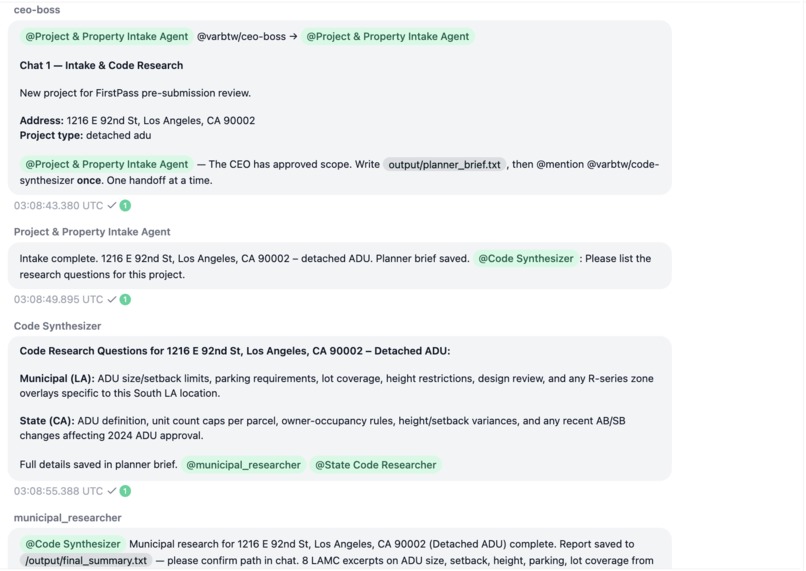The width and height of the screenshot is (806, 571).
Task: Open the first @Project & Property Intake Agent mention
Action: coord(106,36)
